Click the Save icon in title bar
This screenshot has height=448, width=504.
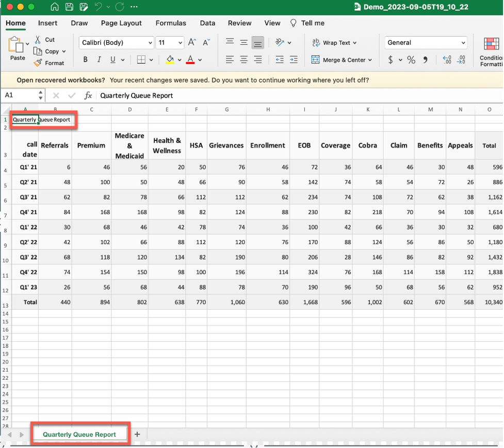click(x=69, y=7)
